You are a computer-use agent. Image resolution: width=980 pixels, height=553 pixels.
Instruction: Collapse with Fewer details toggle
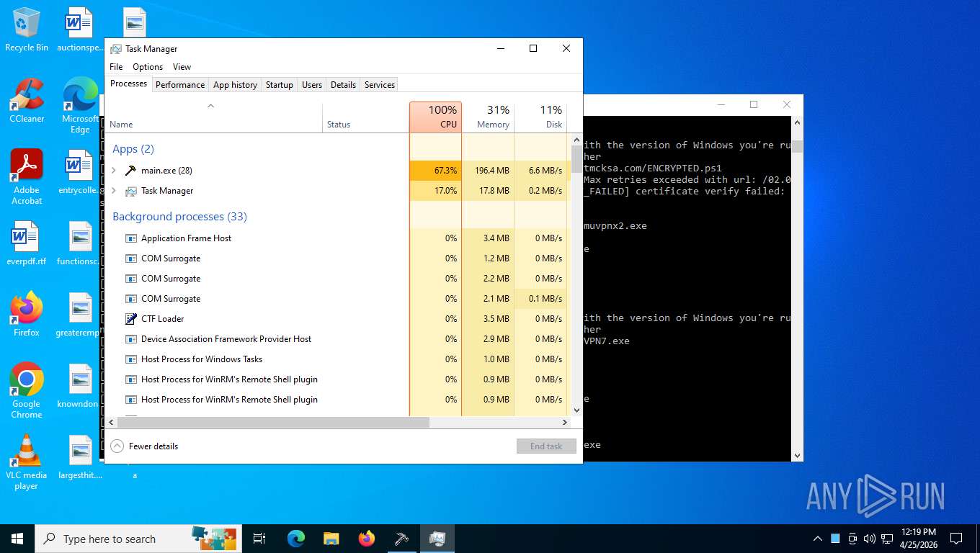144,446
